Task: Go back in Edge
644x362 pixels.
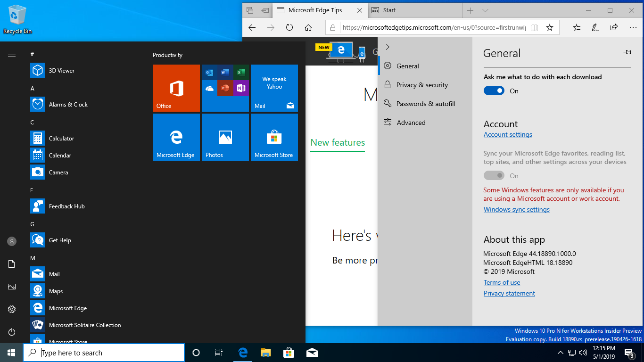Action: pos(252,28)
